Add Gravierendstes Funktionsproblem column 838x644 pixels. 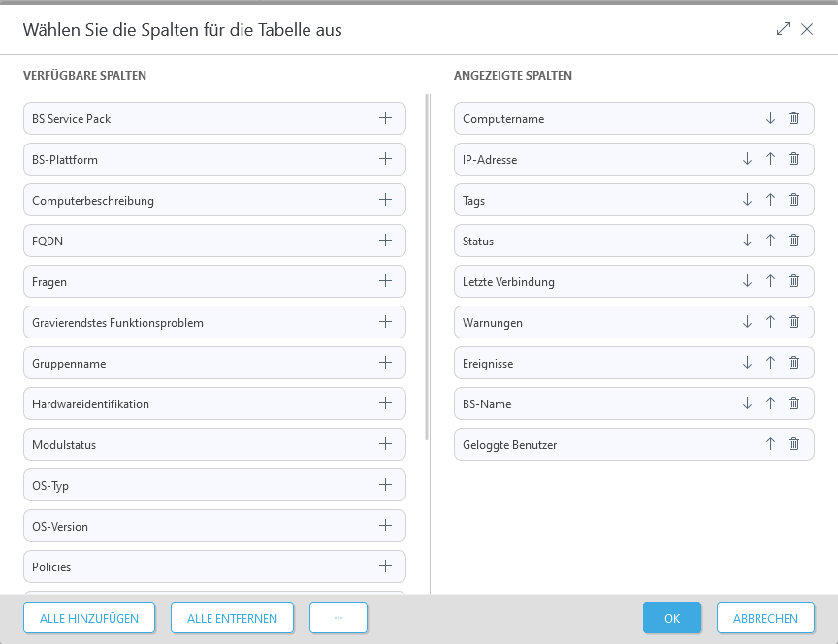tap(385, 322)
